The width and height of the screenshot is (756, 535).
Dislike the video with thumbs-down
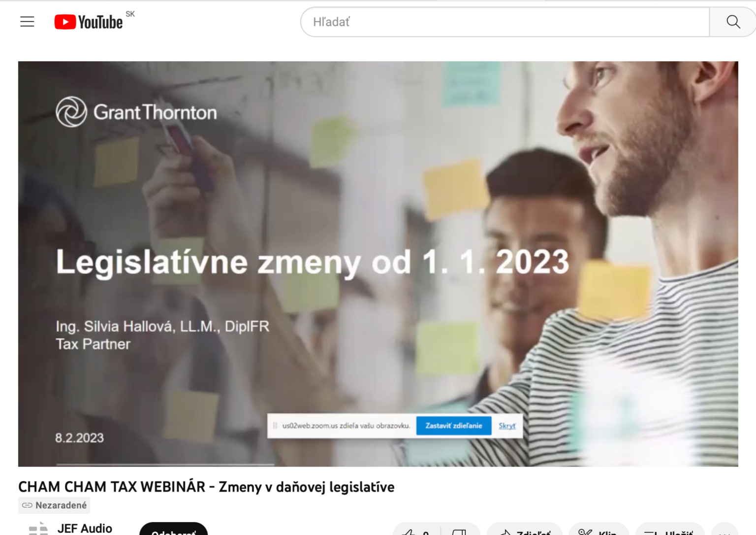(459, 531)
